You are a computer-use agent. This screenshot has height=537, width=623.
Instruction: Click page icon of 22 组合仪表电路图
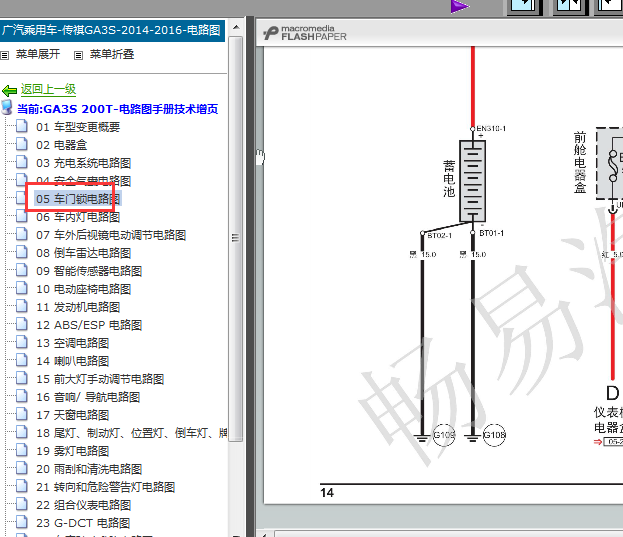(22, 504)
